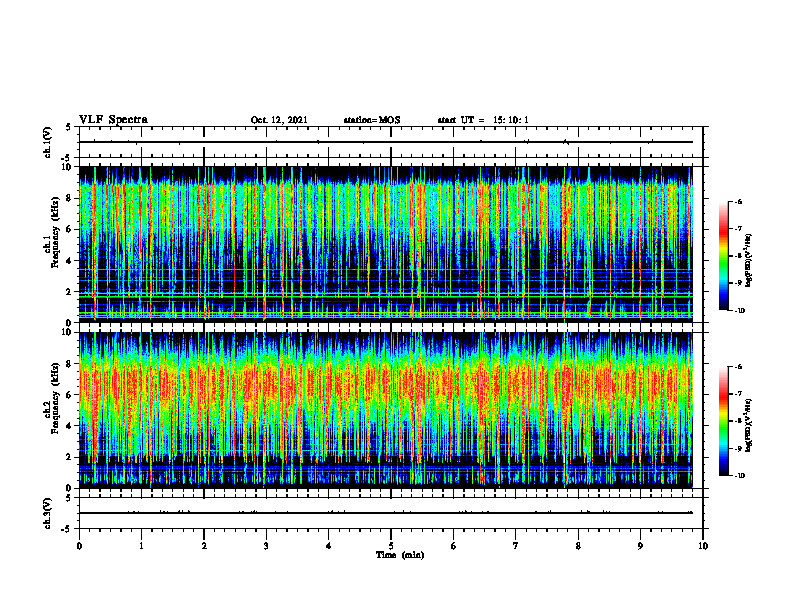This screenshot has height=612, width=792.
Task: Click the "start UT = 15:10:1" header text
Action: click(x=483, y=120)
